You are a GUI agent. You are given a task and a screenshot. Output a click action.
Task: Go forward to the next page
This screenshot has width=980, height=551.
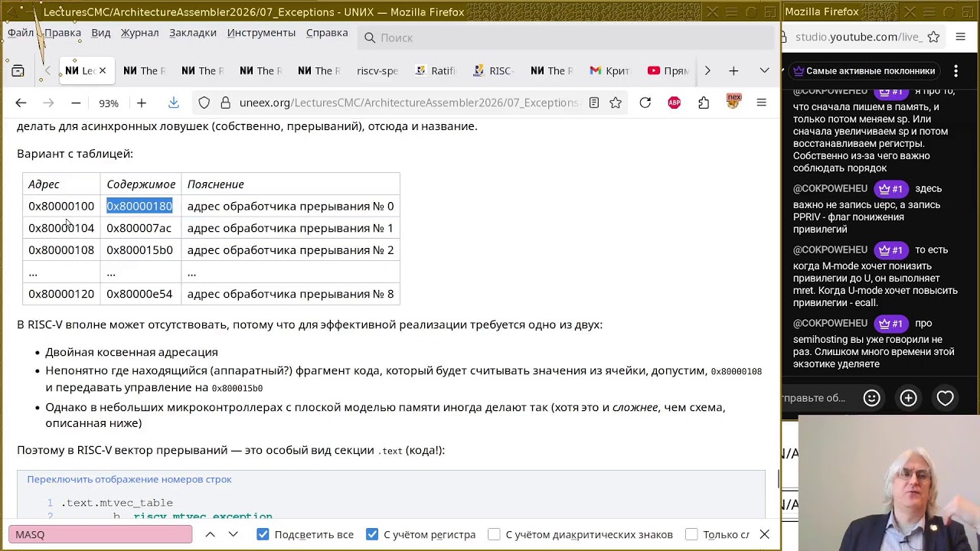coord(48,103)
